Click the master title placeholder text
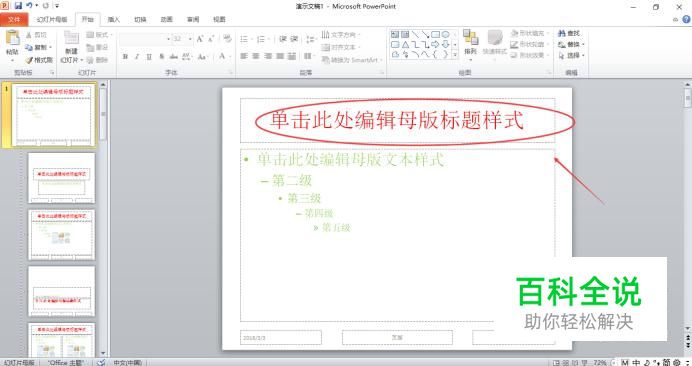The width and height of the screenshot is (692, 366). click(397, 121)
